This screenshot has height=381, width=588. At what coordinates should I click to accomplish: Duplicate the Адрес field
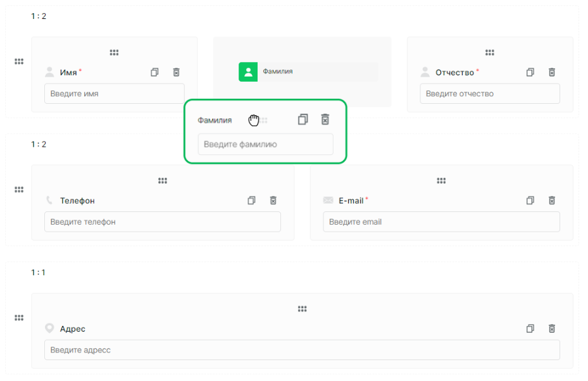point(530,328)
